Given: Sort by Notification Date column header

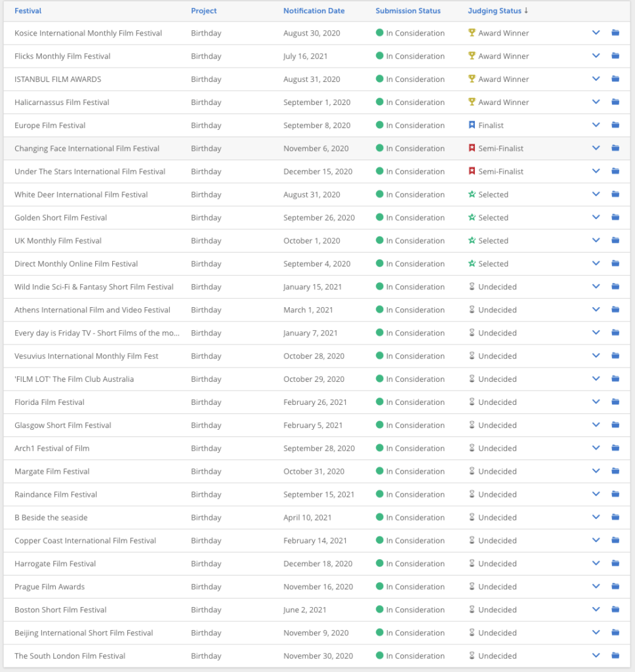Looking at the screenshot, I should (x=314, y=10).
